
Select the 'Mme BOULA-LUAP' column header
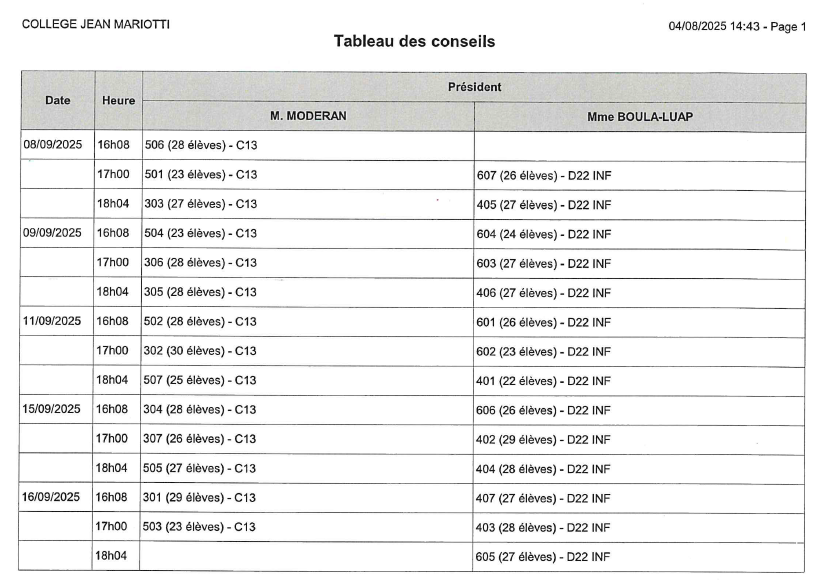(x=640, y=116)
